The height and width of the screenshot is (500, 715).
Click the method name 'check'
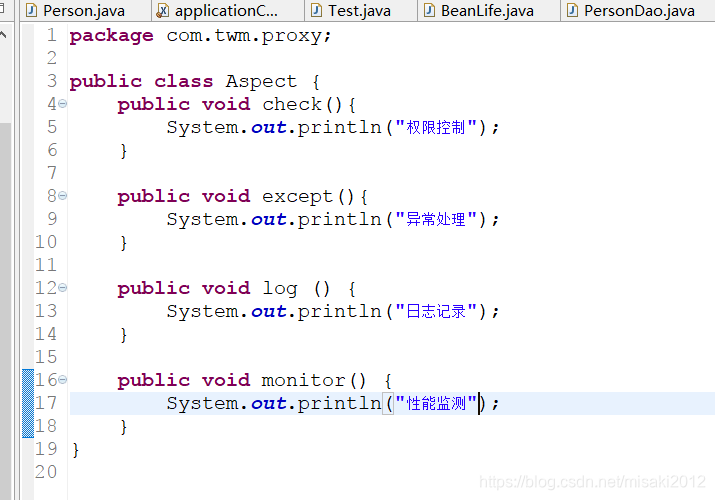[292, 104]
